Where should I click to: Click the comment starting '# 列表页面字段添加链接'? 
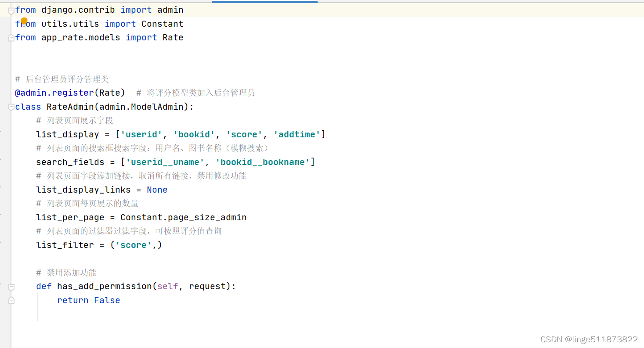[x=141, y=176]
